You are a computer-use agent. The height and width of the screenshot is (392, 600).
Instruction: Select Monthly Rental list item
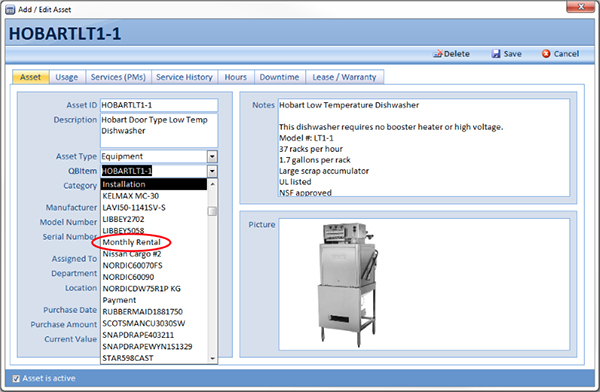[154, 242]
